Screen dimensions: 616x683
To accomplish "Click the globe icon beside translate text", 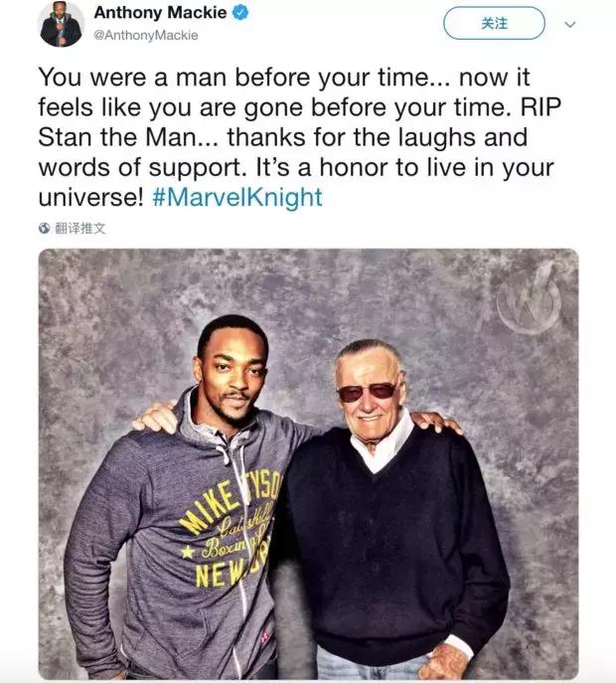I will click(x=44, y=228).
